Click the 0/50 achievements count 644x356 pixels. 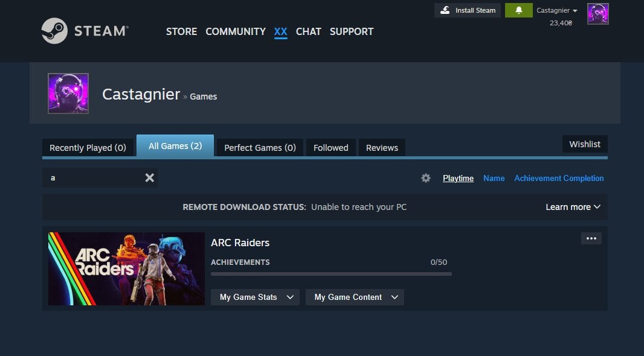(x=439, y=262)
